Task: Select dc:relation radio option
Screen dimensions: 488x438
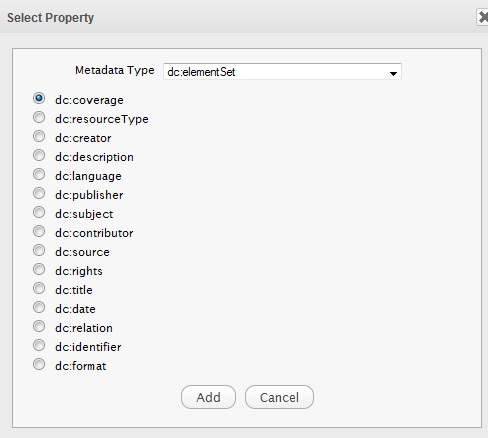Action: (x=39, y=326)
